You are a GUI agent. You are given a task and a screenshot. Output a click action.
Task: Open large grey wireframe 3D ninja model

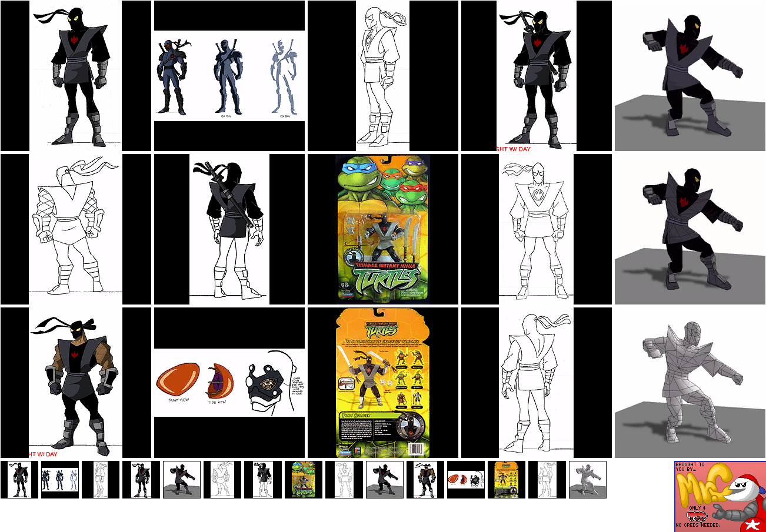click(x=690, y=383)
